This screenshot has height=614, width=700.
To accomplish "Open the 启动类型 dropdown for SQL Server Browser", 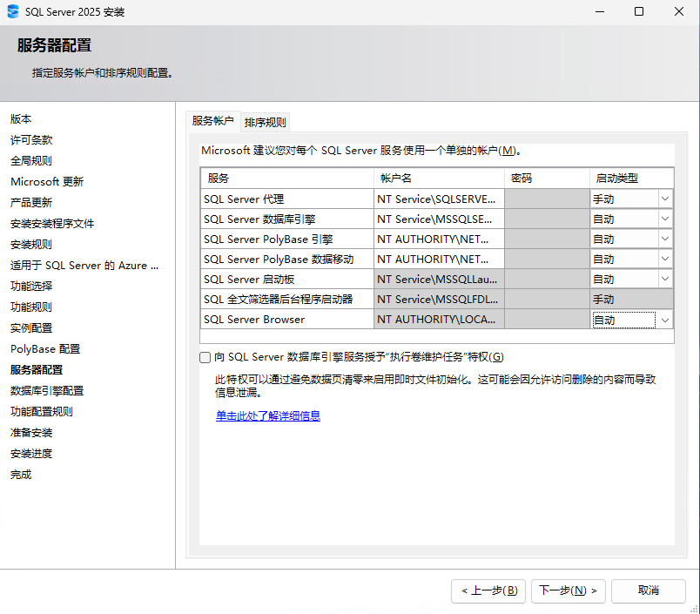I will (664, 319).
